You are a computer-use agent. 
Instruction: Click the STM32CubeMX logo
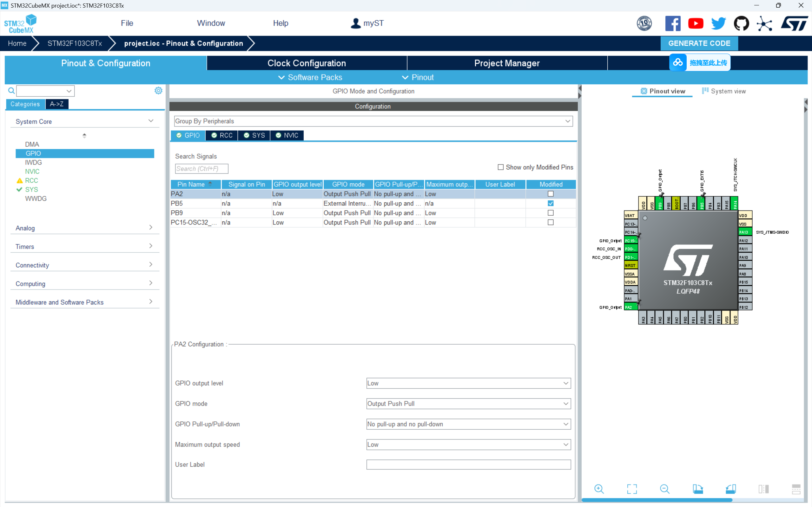[20, 23]
